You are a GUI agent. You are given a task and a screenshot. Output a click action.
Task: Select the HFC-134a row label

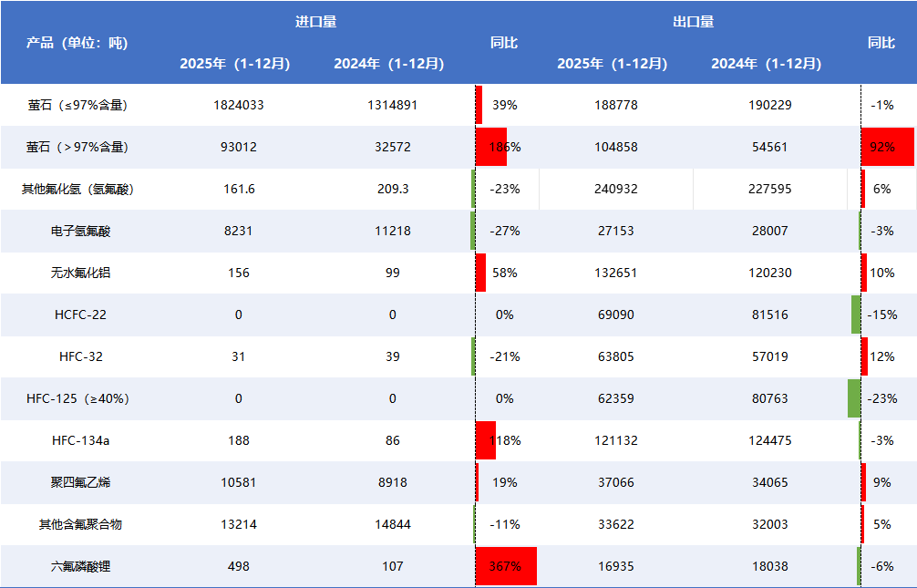(80, 440)
